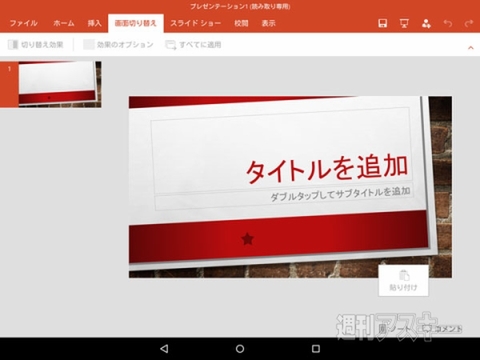Open the ファイル tab

23,23
